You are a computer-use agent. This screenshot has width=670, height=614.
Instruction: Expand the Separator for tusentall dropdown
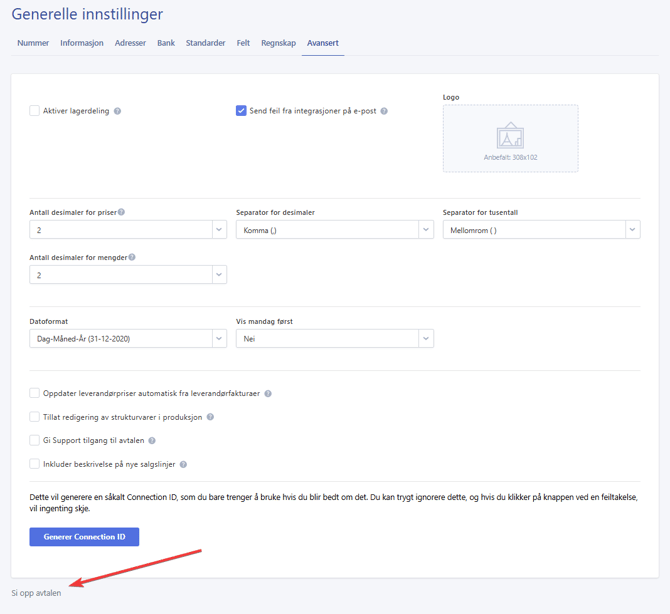540,230
